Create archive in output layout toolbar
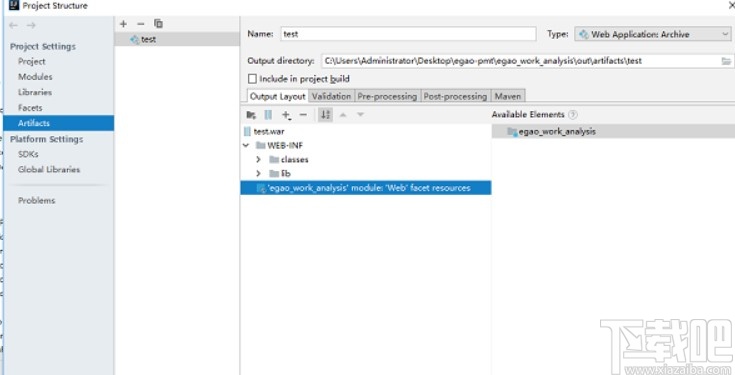Image resolution: width=735 pixels, height=375 pixels. point(268,115)
